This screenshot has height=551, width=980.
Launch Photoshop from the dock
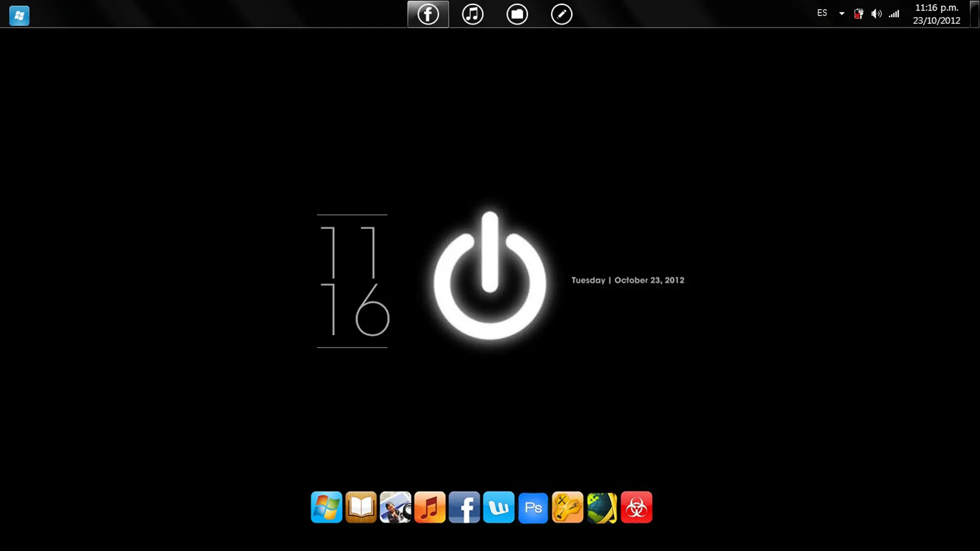coord(533,507)
